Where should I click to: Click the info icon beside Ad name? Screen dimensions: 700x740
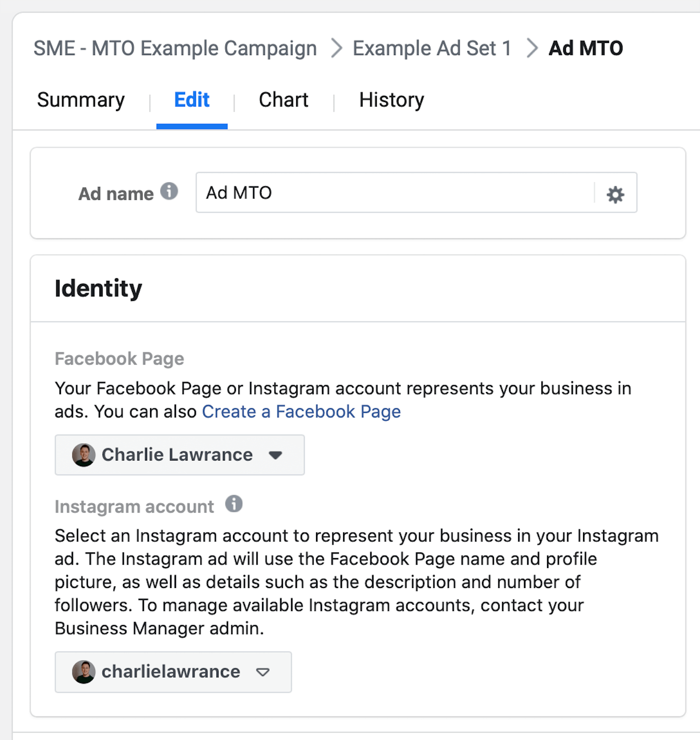(x=169, y=190)
